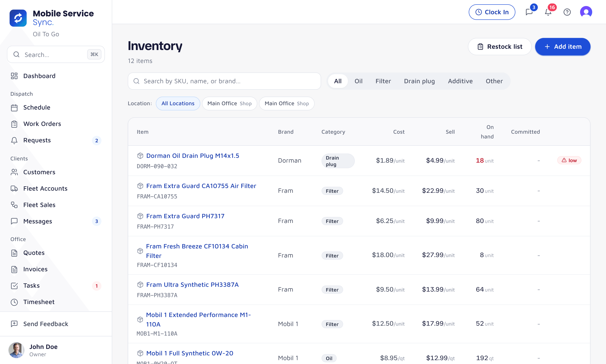Click the package icon beside Dorman Oil Drain Plug

[x=140, y=156]
